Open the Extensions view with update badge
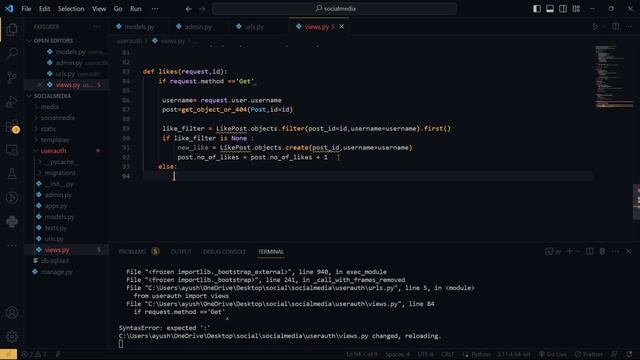The image size is (640, 360). click(12, 126)
